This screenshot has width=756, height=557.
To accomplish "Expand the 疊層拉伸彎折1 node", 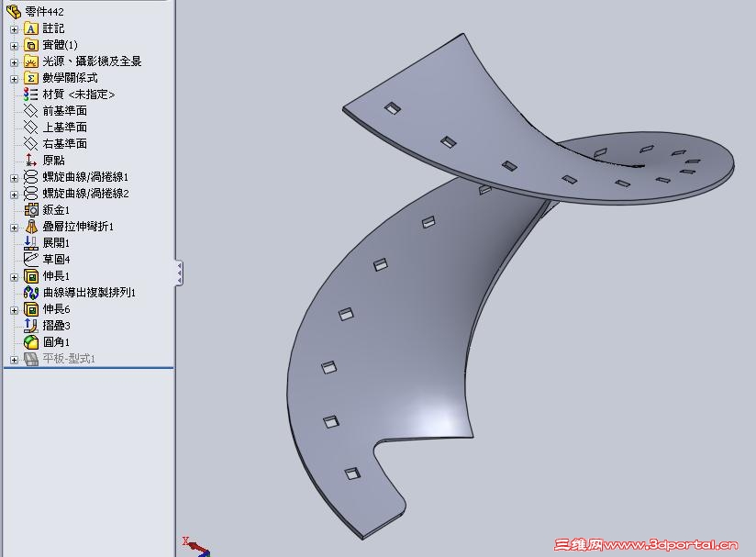I will [x=14, y=228].
